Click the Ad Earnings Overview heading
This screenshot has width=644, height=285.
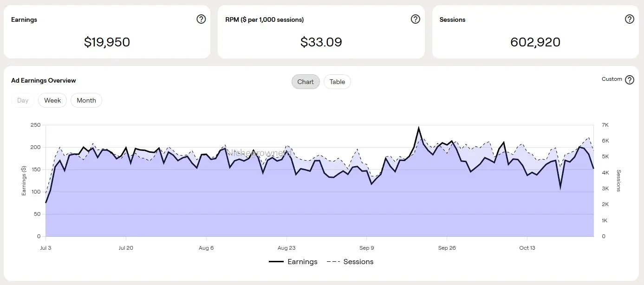point(44,80)
